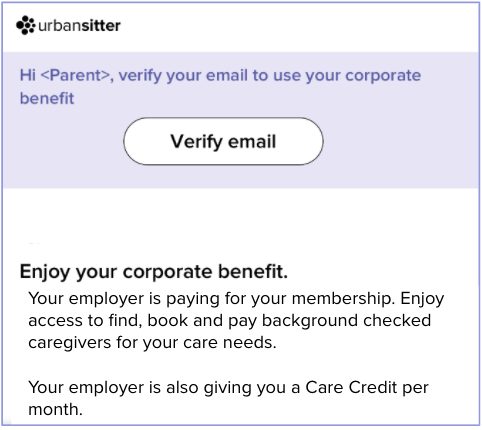Click the purple verify your email headline
The height and width of the screenshot is (430, 482).
coord(220,87)
